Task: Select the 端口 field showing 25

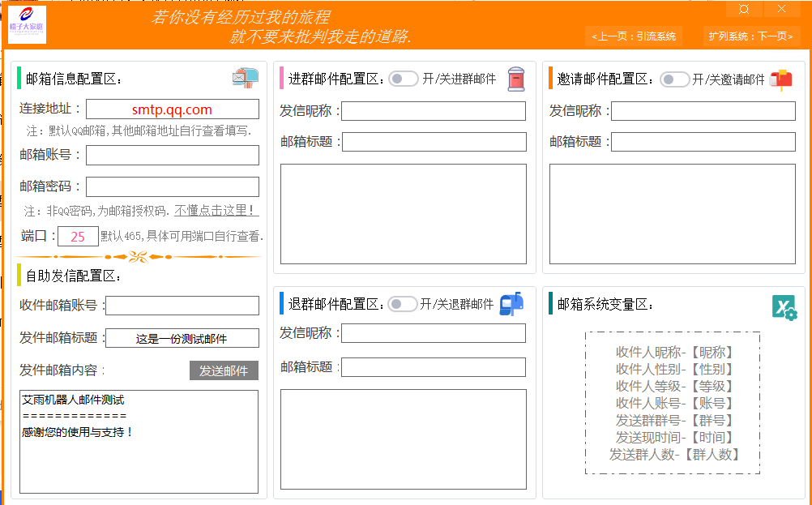Action: point(77,235)
